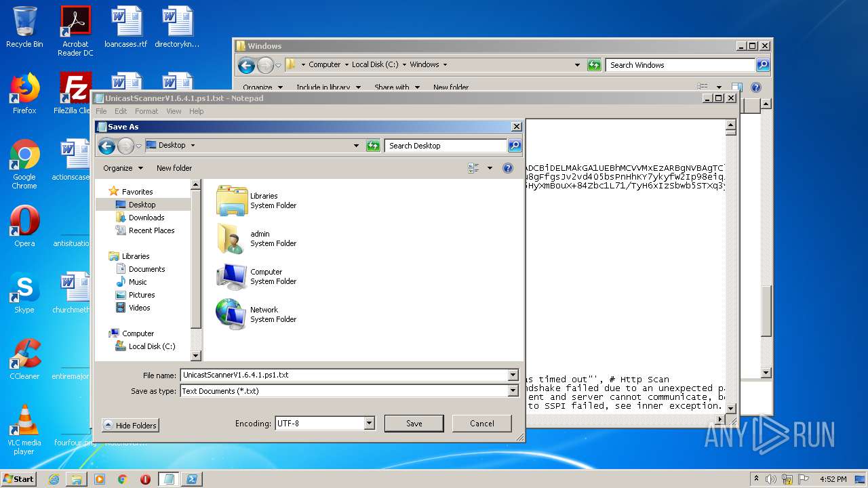Click the File name input field

point(344,375)
